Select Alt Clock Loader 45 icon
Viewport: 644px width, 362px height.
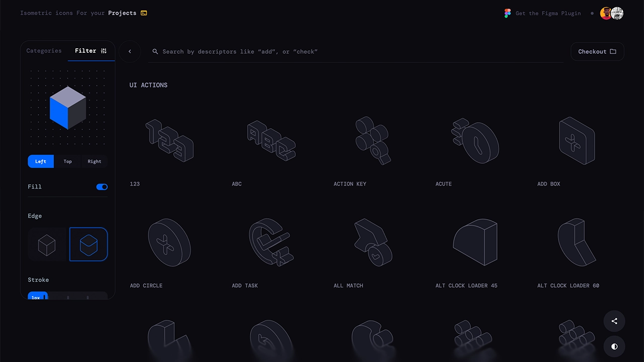[x=475, y=242]
